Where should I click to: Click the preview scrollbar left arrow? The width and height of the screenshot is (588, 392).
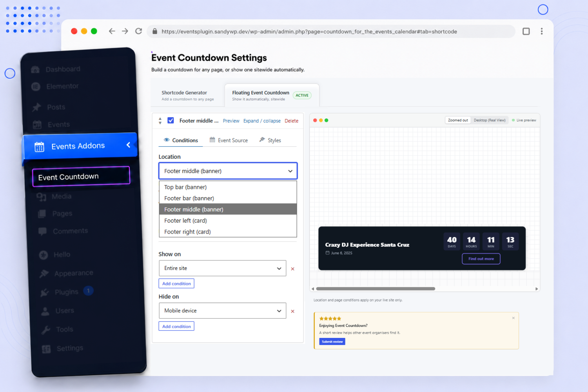[312, 289]
